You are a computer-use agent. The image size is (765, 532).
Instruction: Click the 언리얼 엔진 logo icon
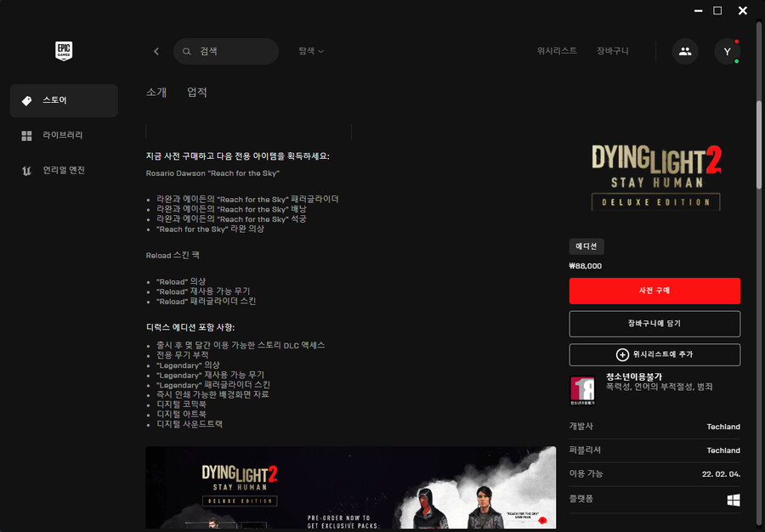(x=26, y=170)
